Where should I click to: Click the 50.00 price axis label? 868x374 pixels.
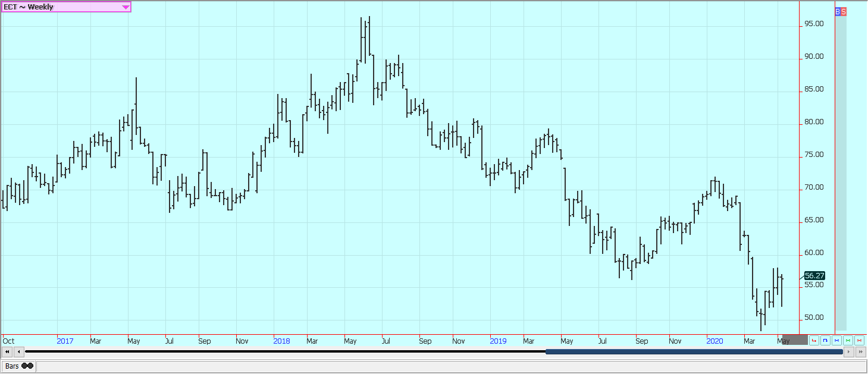814,318
